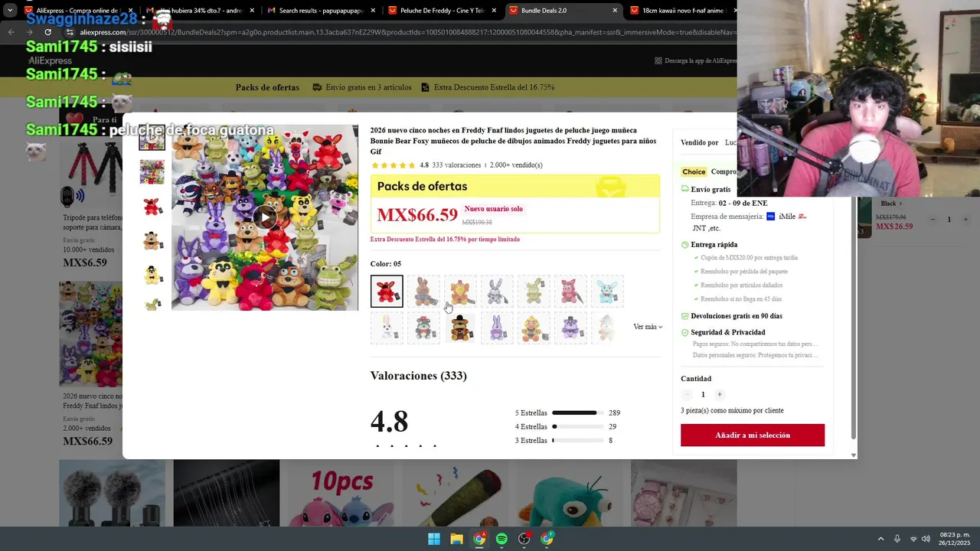Choose the yellow Chica plush color option

[534, 328]
